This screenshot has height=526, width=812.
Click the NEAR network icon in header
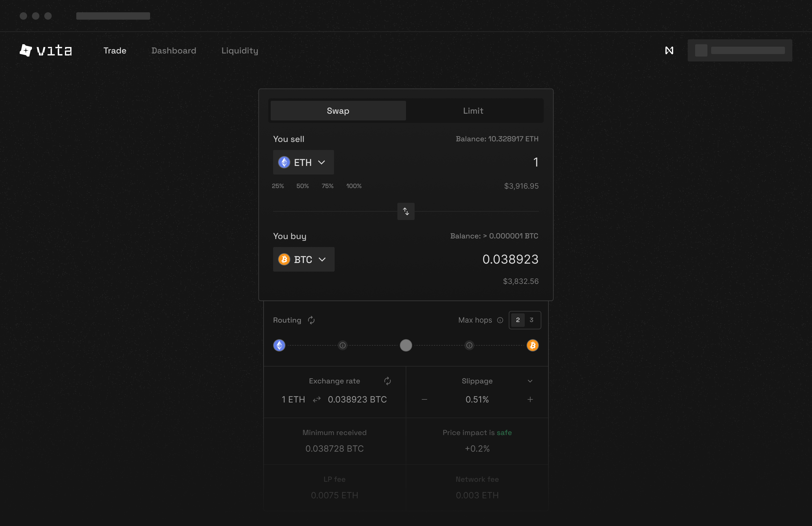point(669,50)
